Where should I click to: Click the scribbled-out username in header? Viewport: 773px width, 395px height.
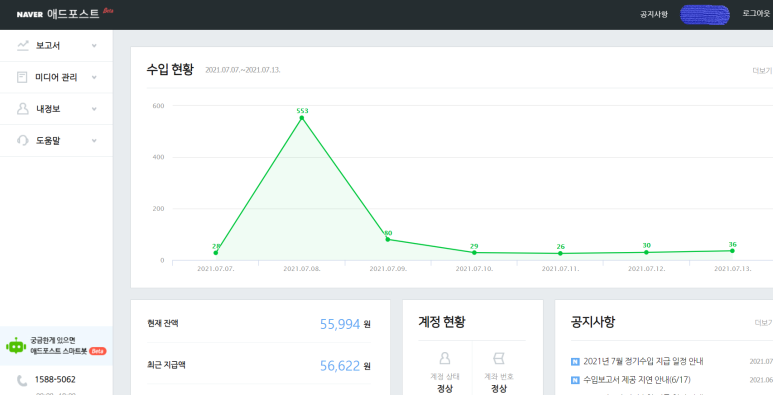point(705,14)
